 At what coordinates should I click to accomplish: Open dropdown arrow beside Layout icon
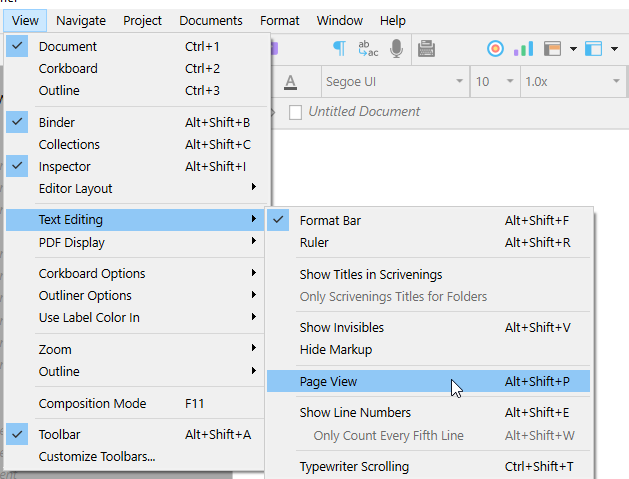click(614, 49)
